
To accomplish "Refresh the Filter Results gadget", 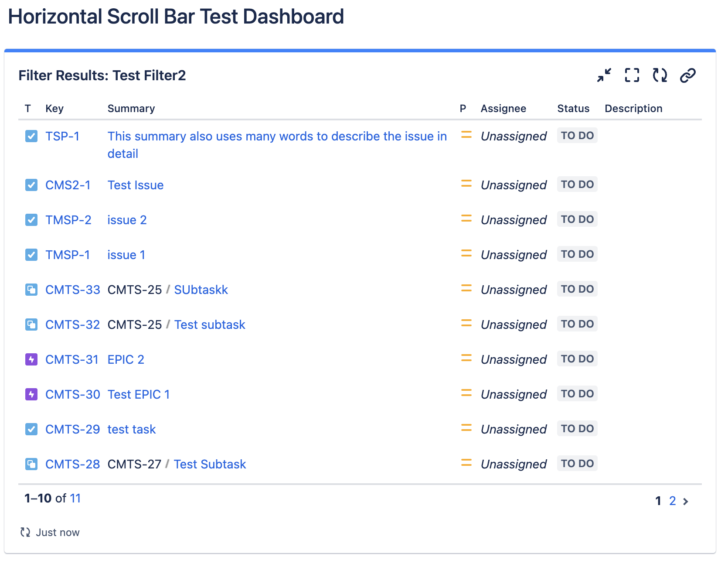I will pos(660,75).
